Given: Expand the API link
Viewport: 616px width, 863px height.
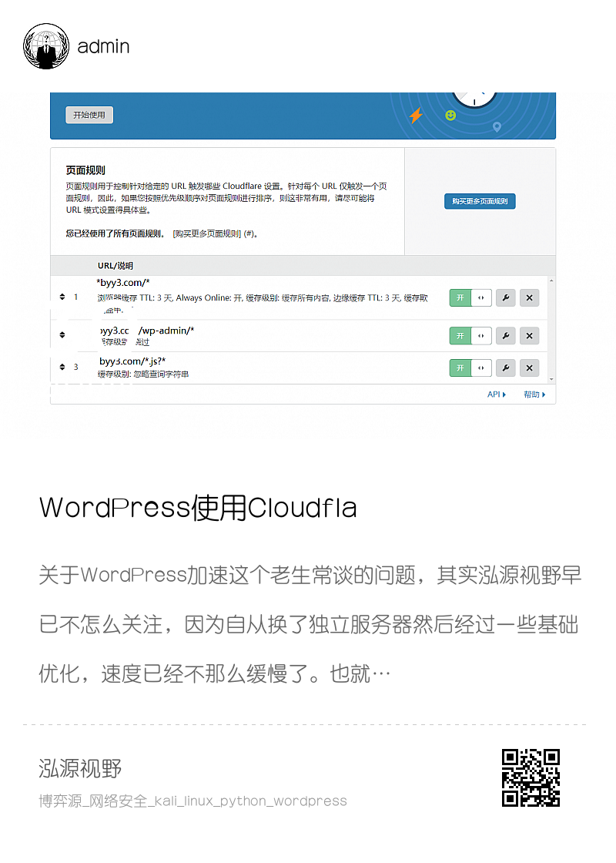Looking at the screenshot, I should coord(496,394).
